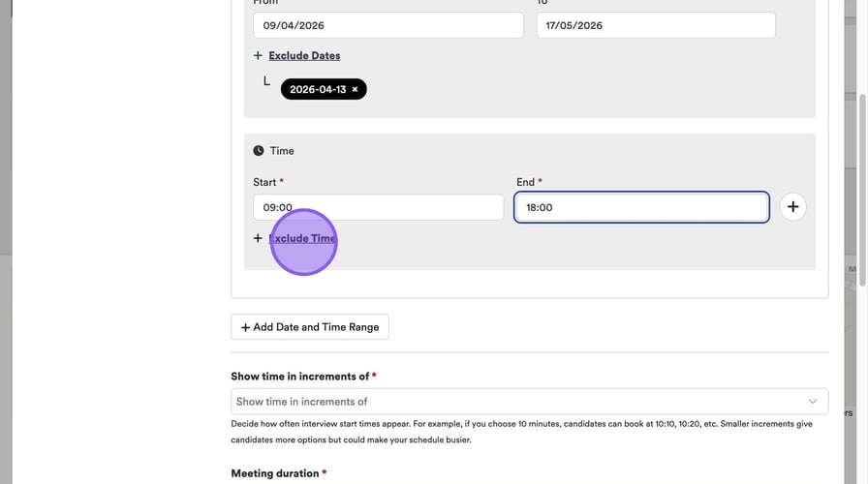
Task: Click the Start field label
Action: [x=264, y=182]
